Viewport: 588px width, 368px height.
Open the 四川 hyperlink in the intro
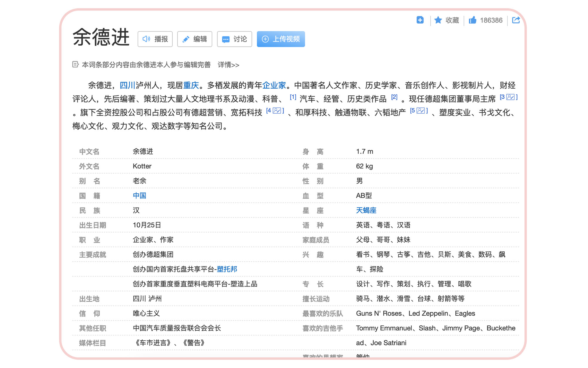127,85
